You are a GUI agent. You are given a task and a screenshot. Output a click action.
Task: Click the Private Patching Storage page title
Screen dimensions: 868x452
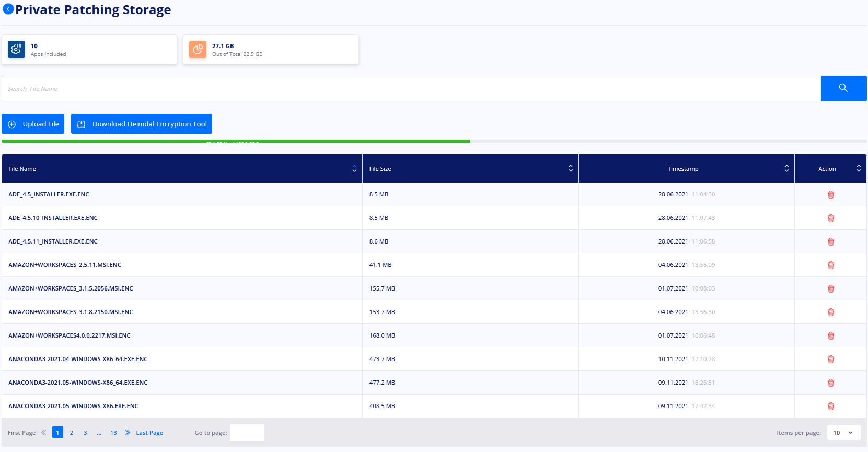pos(93,10)
